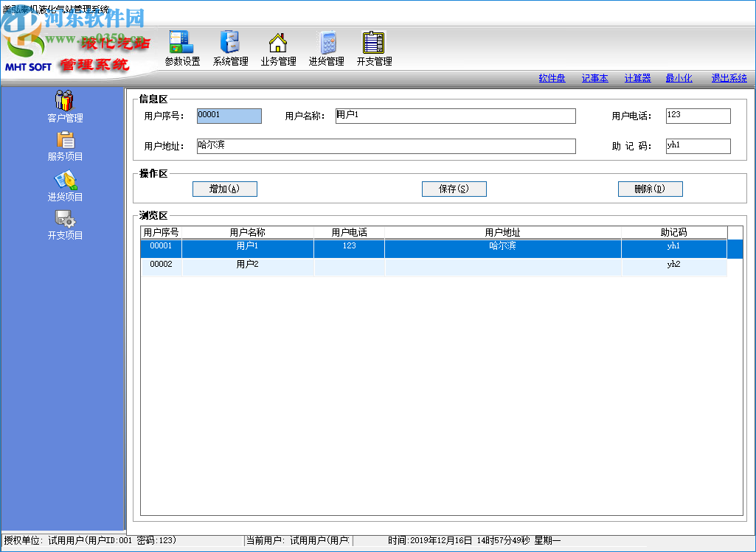Click the 最小化 link
The height and width of the screenshot is (552, 756).
679,78
